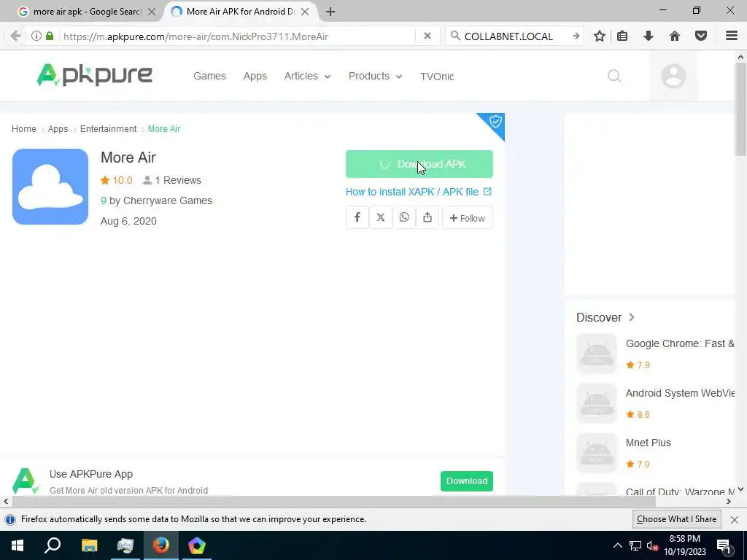Screen dimensions: 747x560
Task: Open Google Chrome: Fast & Secure in Discover
Action: pyautogui.click(x=679, y=344)
